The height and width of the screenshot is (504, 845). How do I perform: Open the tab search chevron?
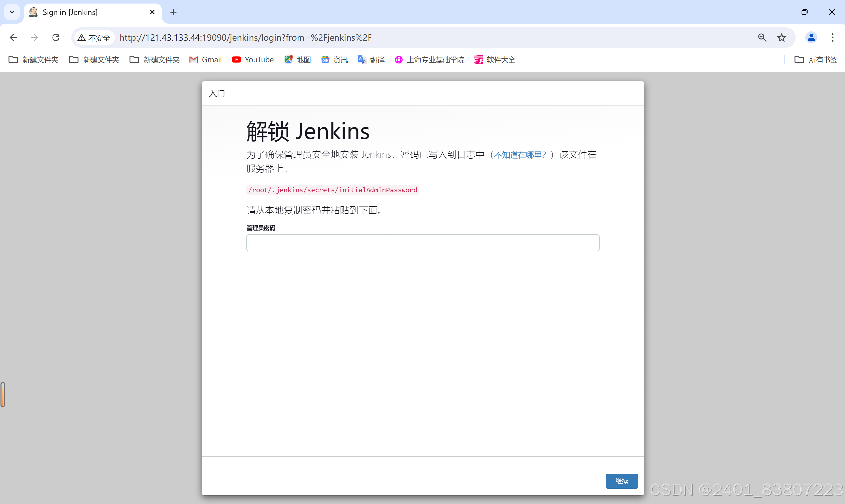(x=12, y=12)
